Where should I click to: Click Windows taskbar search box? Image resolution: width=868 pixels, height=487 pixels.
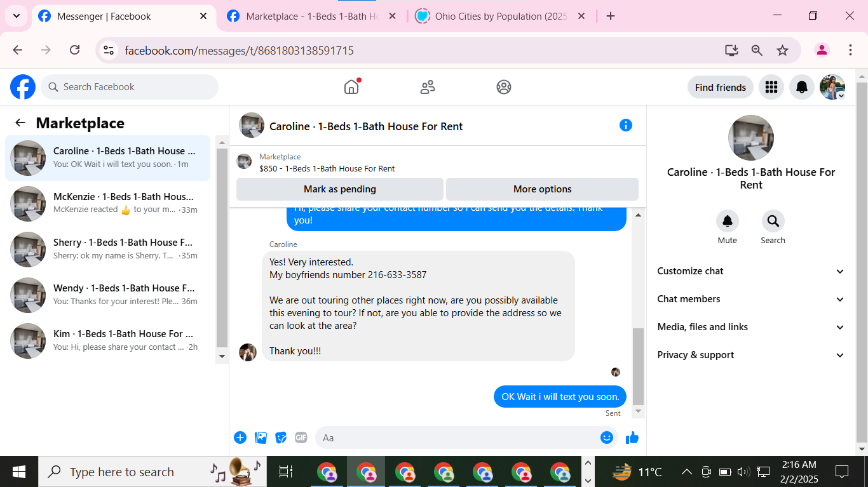(153, 472)
